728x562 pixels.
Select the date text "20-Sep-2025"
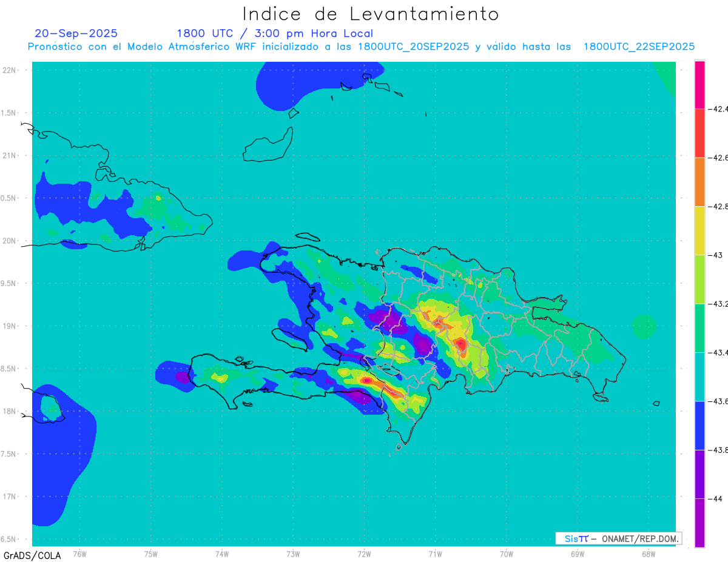tap(76, 33)
